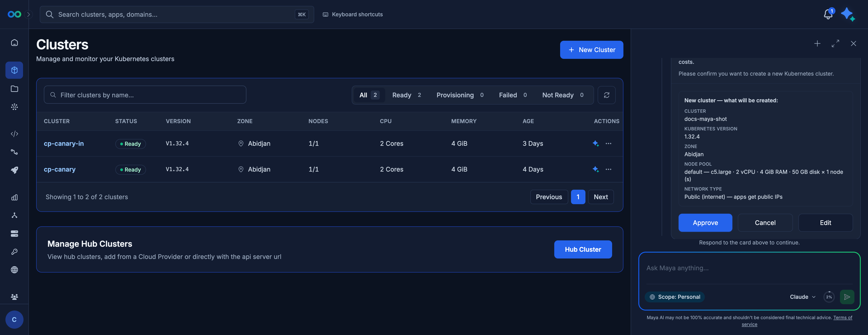The image size is (868, 335).
Task: Approve the new cluster creation
Action: pyautogui.click(x=705, y=223)
